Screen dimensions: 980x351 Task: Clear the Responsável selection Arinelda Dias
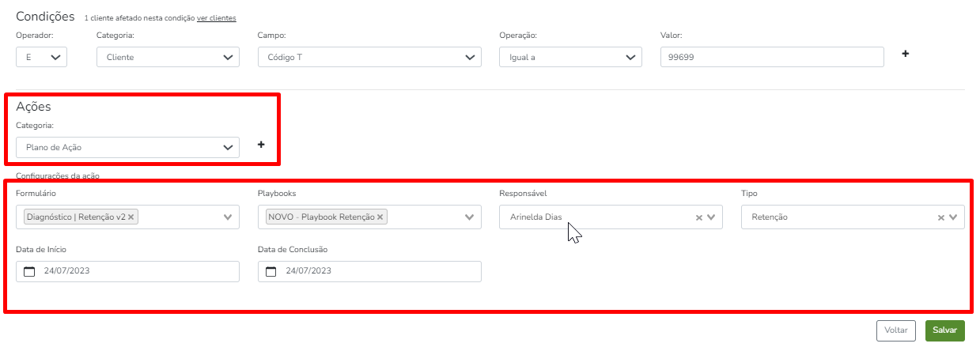699,218
